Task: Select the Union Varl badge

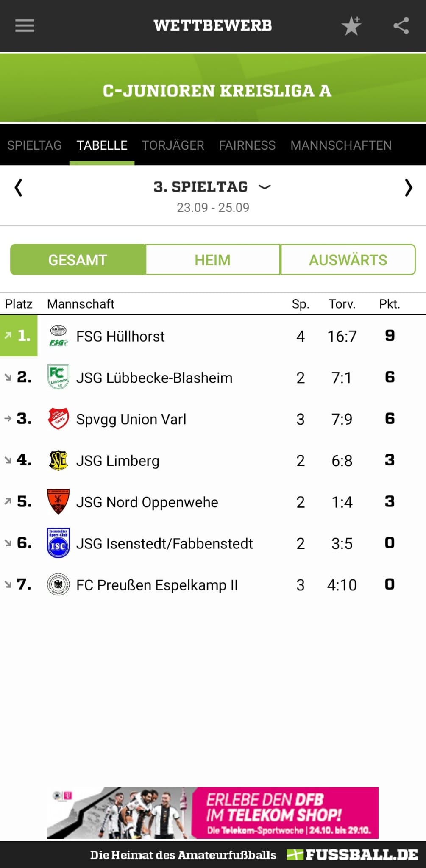Action: click(x=58, y=419)
